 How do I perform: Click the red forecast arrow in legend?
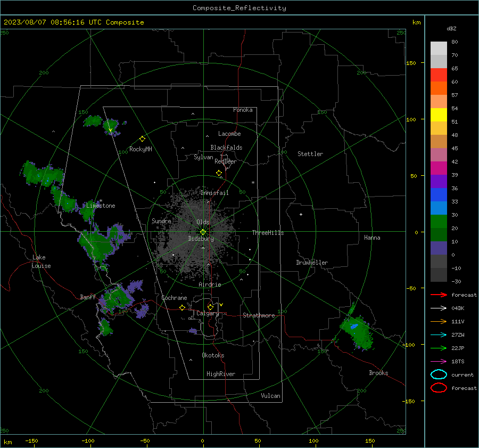click(x=439, y=295)
